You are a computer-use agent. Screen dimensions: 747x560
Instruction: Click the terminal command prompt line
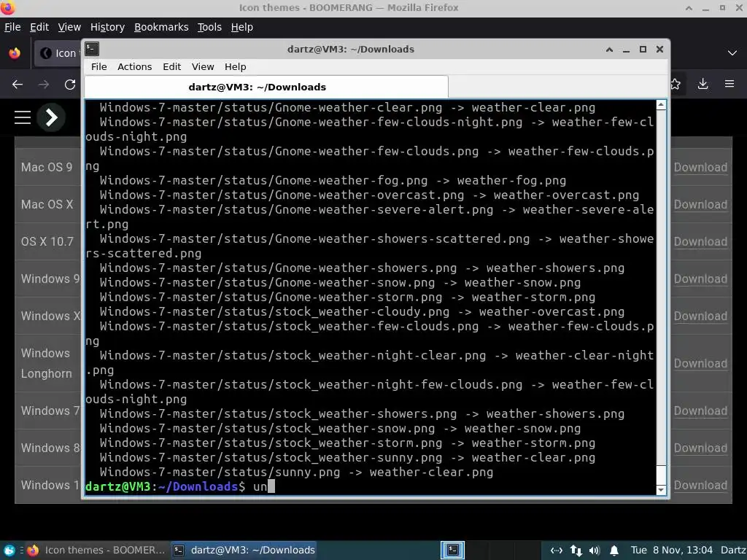coord(370,486)
